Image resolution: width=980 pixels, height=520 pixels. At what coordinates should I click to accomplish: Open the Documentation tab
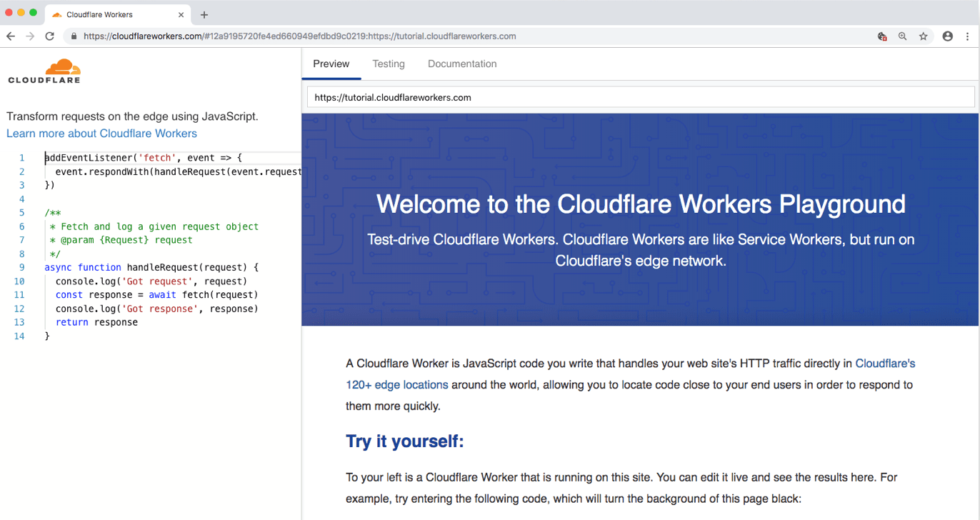point(462,64)
